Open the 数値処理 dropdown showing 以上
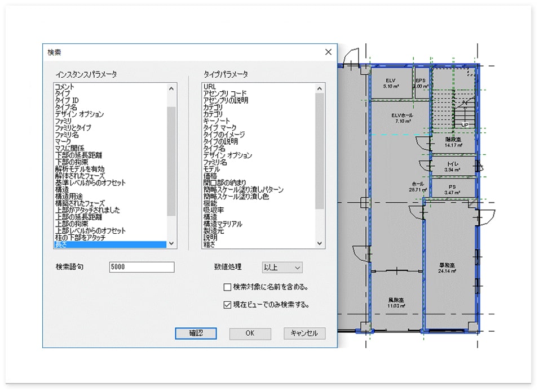The width and height of the screenshot is (539, 392). tap(282, 268)
